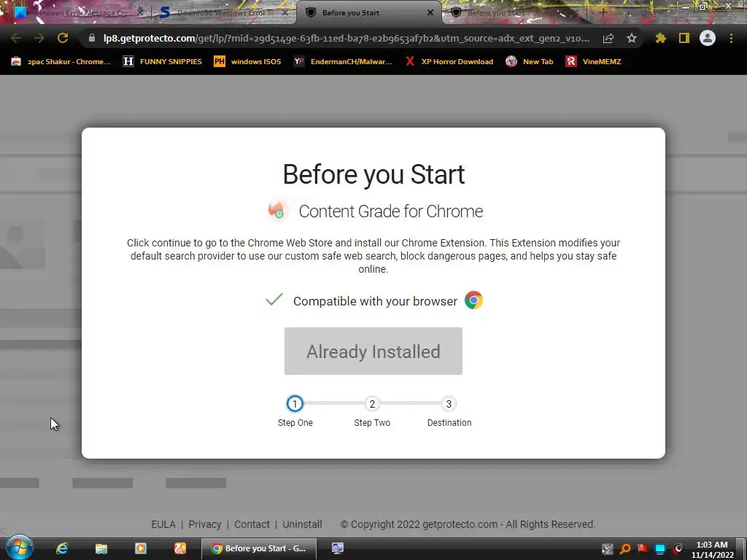The image size is (747, 560).
Task: Click the address bar URL
Action: pos(347,38)
